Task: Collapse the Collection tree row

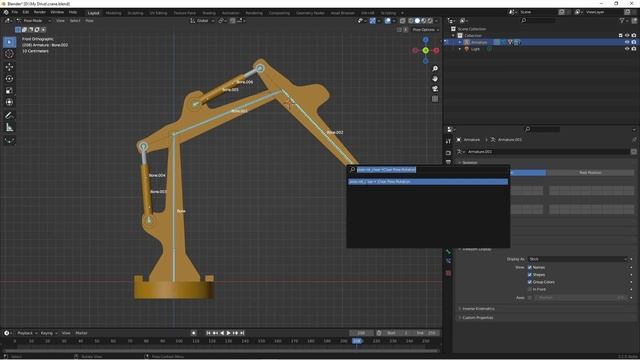Action: tap(453, 36)
